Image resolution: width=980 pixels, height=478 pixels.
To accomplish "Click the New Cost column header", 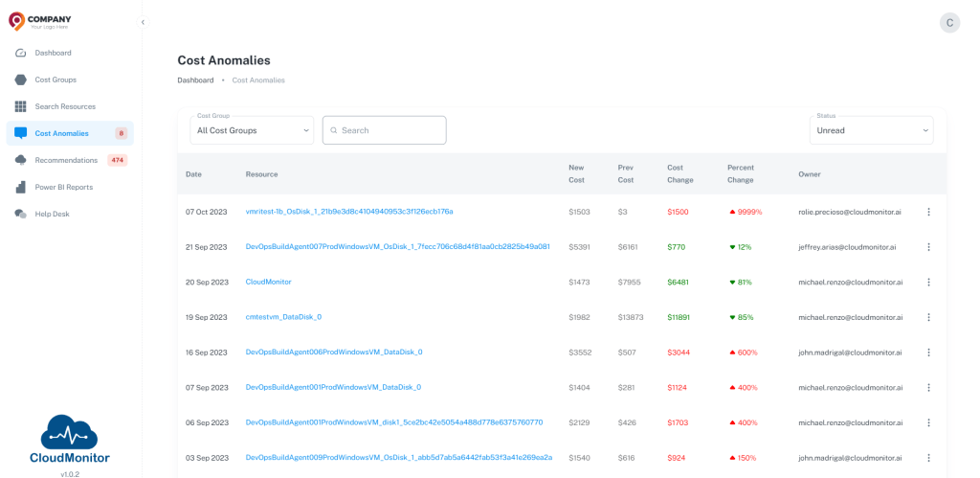I will (x=577, y=174).
